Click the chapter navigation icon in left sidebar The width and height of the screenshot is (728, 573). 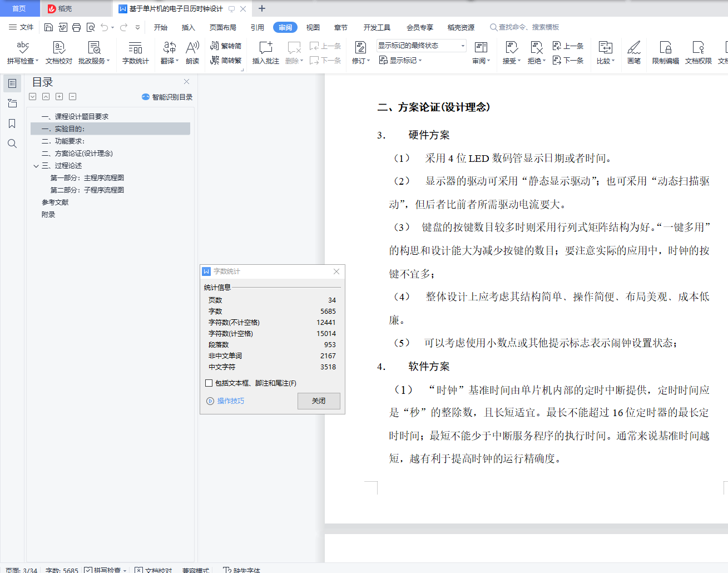pos(12,103)
